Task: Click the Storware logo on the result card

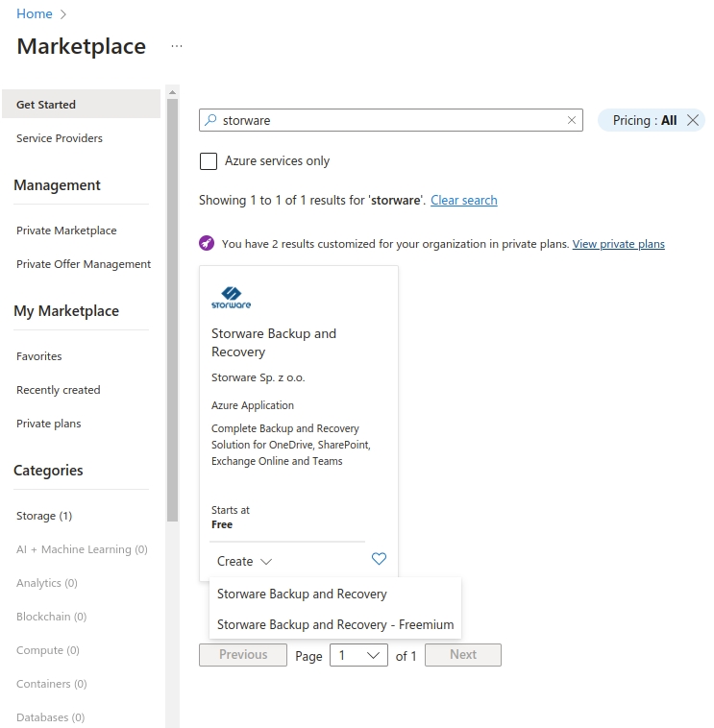Action: click(231, 298)
